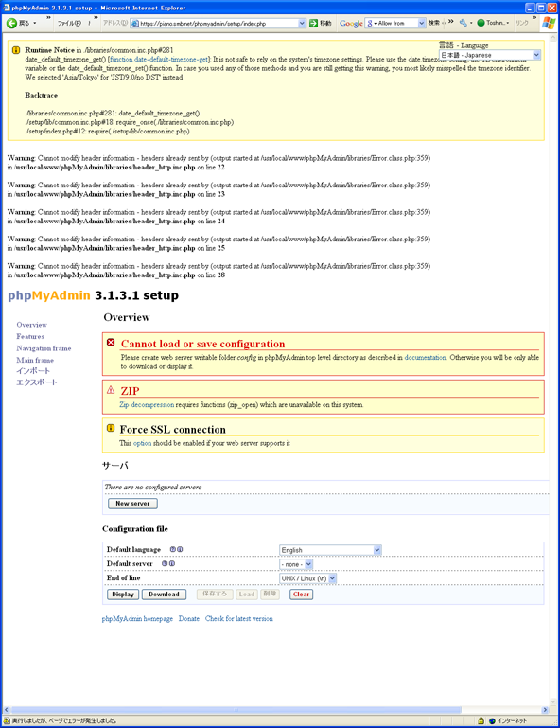The image size is (560, 728).
Task: Click the Internet Explorer page icon in title bar
Action: click(x=6, y=8)
